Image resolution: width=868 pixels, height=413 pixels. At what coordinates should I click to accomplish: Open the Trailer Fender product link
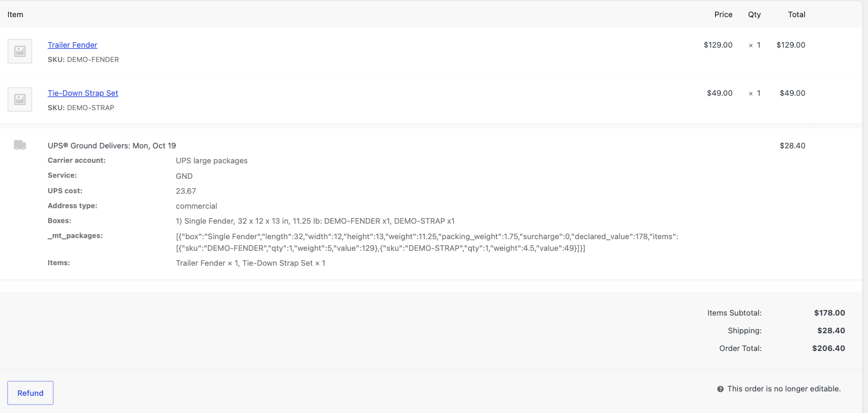click(x=73, y=45)
